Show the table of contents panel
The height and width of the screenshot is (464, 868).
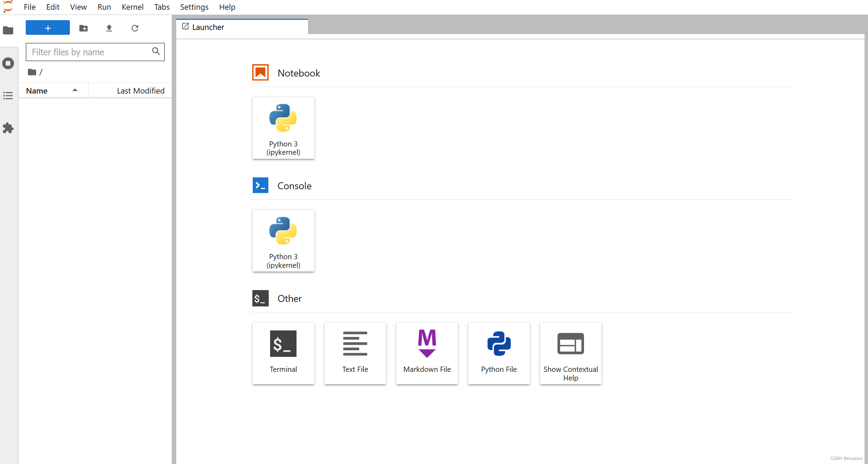coord(8,96)
